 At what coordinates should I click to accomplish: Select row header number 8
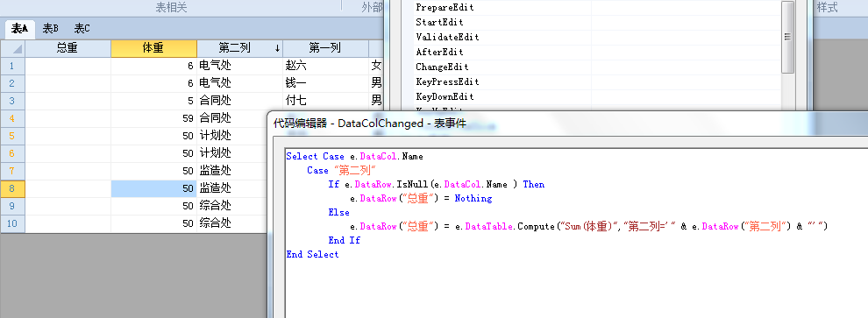[x=12, y=188]
